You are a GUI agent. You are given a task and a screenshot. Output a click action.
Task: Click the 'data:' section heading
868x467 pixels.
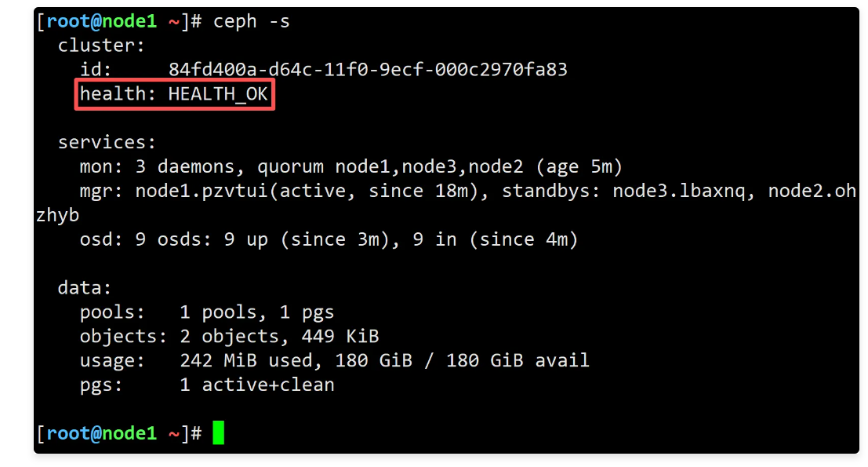coord(85,288)
